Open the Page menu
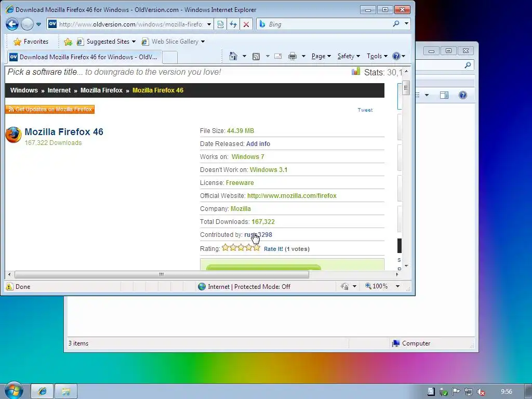532x399 pixels. point(321,56)
